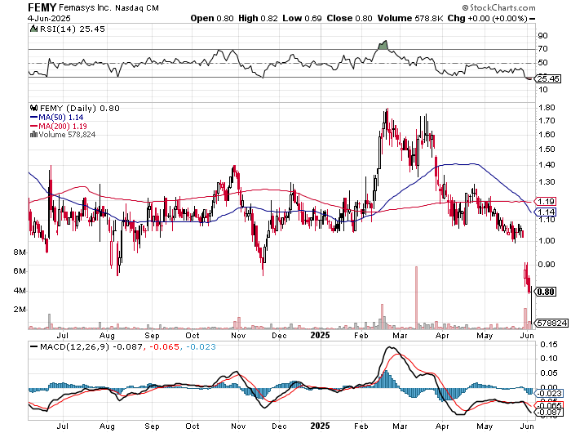
Task: Click the 2025 year marker below price chart
Action: [x=320, y=335]
